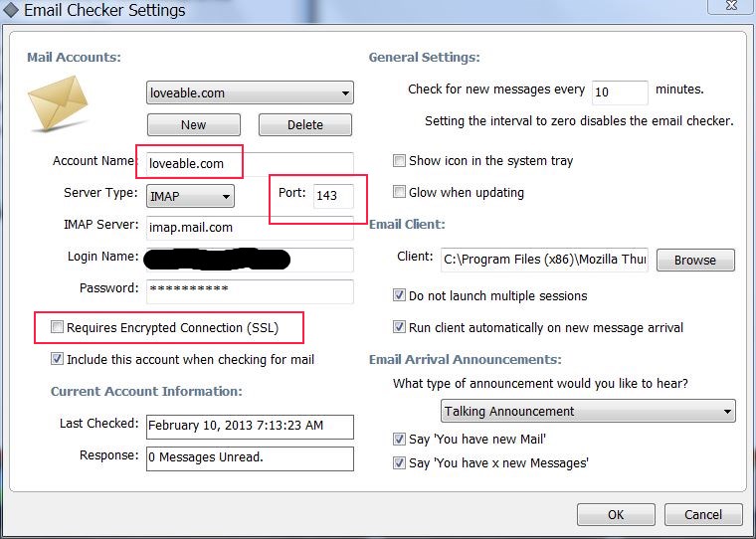Enable Requires Encrypted Connection (SSL) checkbox
Viewport: 756px width, 539px height.
coord(58,327)
